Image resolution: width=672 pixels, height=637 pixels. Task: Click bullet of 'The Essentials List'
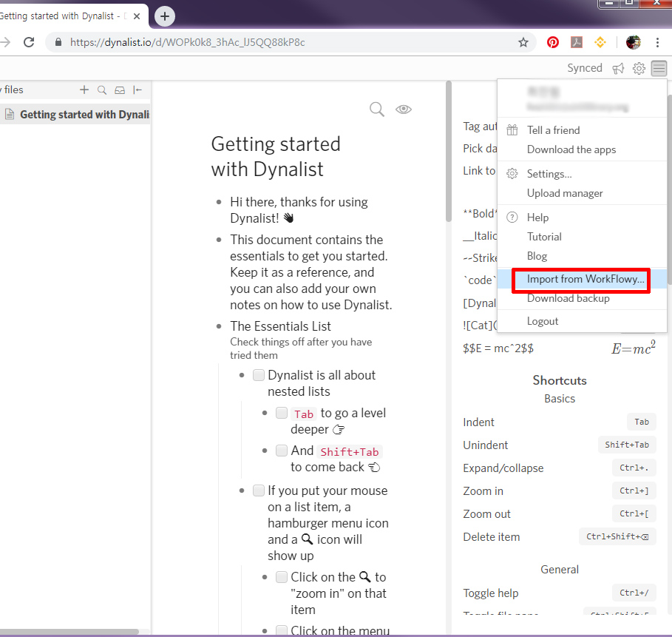pyautogui.click(x=219, y=326)
